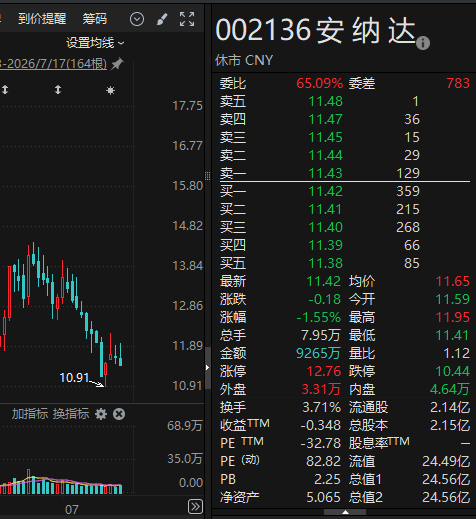Select the brush drawing tool

tap(162, 19)
